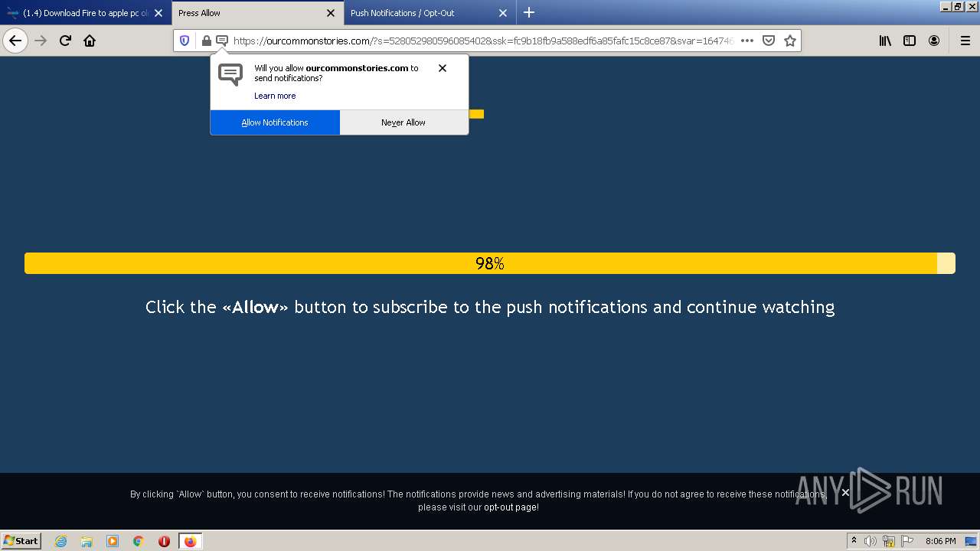Open the Library history and bookmarks
Image resolution: width=980 pixels, height=551 pixels.
click(885, 41)
